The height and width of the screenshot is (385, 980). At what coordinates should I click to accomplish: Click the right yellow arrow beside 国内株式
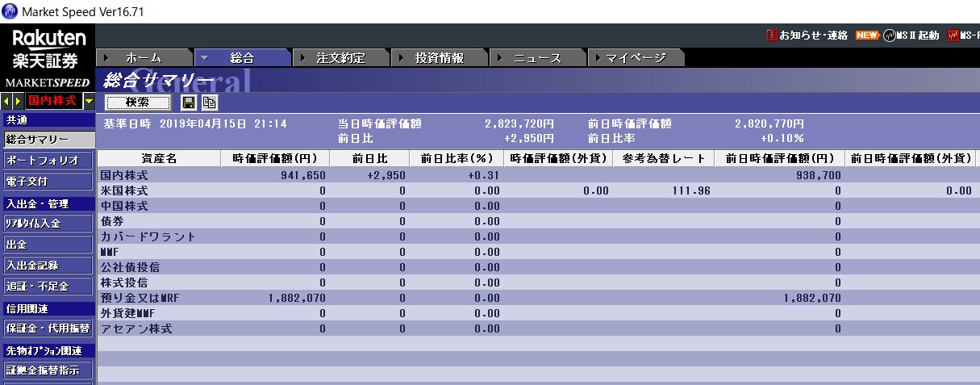coord(18,101)
